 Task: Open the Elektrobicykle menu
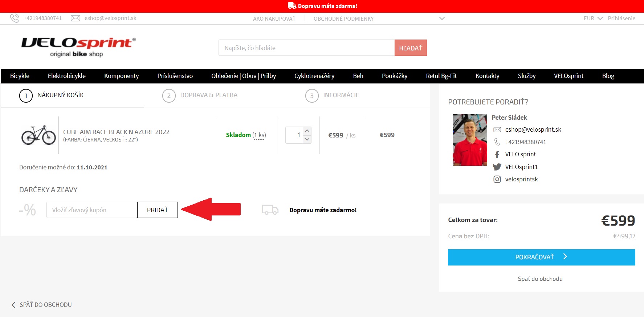(67, 76)
